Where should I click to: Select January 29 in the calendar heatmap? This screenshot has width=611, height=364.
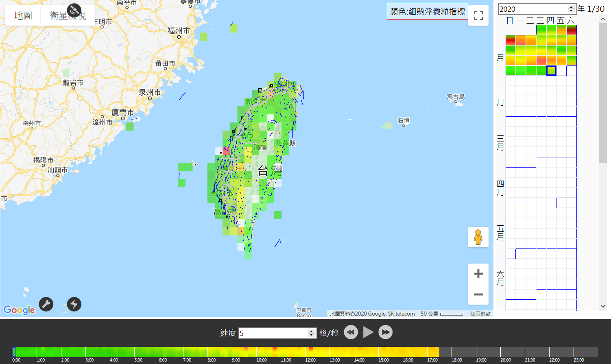541,70
